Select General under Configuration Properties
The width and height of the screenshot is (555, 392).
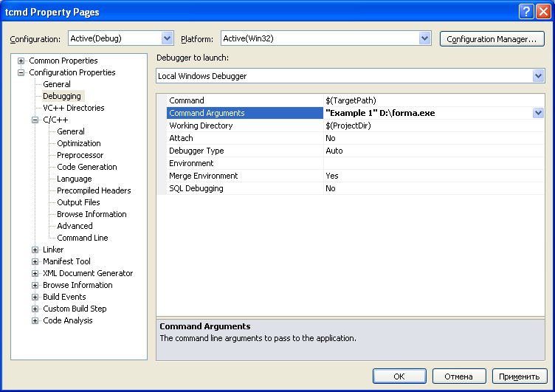(x=57, y=84)
